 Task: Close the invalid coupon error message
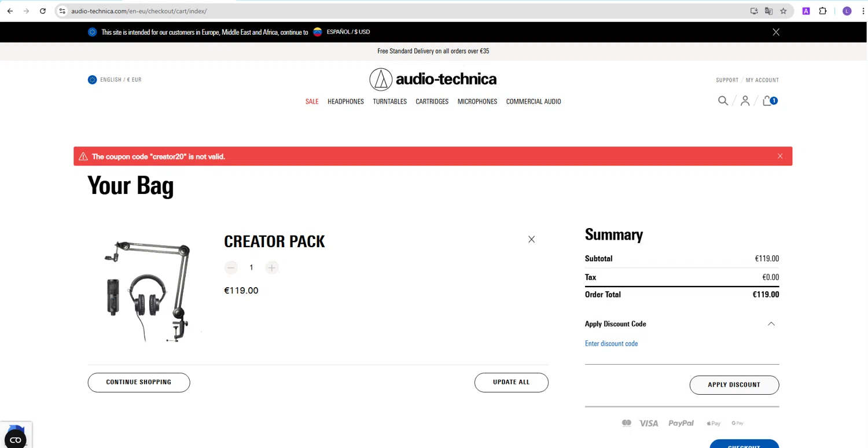(x=780, y=156)
